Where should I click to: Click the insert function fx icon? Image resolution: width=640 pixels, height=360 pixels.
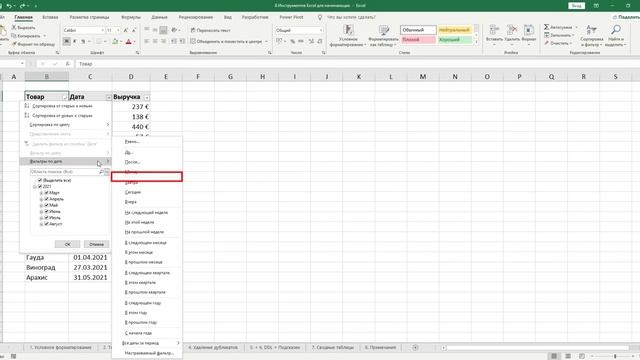click(67, 64)
